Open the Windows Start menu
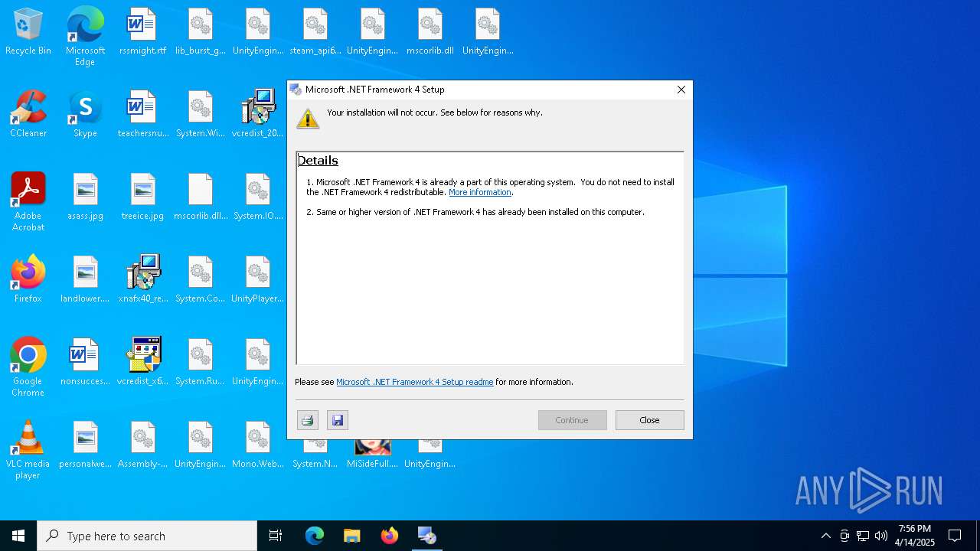This screenshot has height=551, width=980. pyautogui.click(x=18, y=536)
